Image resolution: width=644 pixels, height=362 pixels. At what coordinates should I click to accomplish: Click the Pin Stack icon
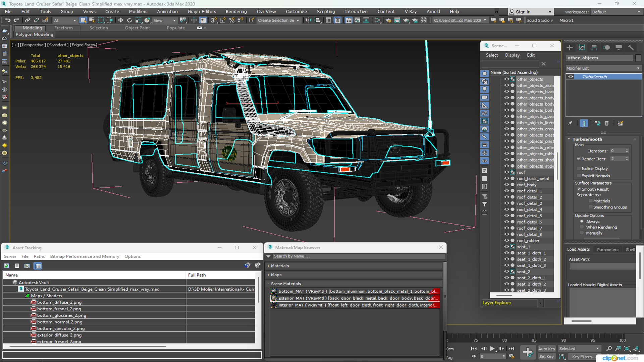[570, 123]
